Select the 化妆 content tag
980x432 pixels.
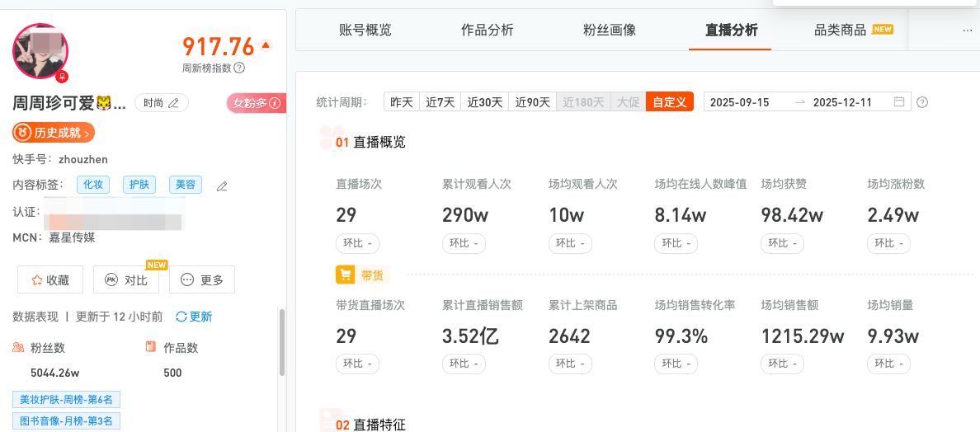pyautogui.click(x=93, y=185)
